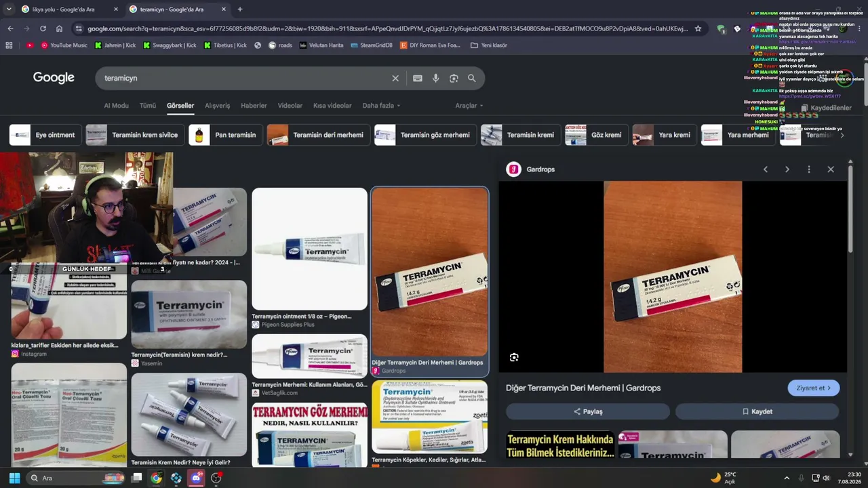
Task: Filter by 'Teramisin göz merhemi' chip
Action: [425, 135]
